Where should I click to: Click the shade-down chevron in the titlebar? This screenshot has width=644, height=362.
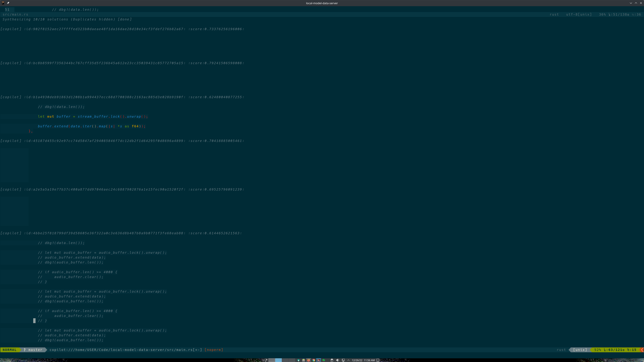(631, 3)
